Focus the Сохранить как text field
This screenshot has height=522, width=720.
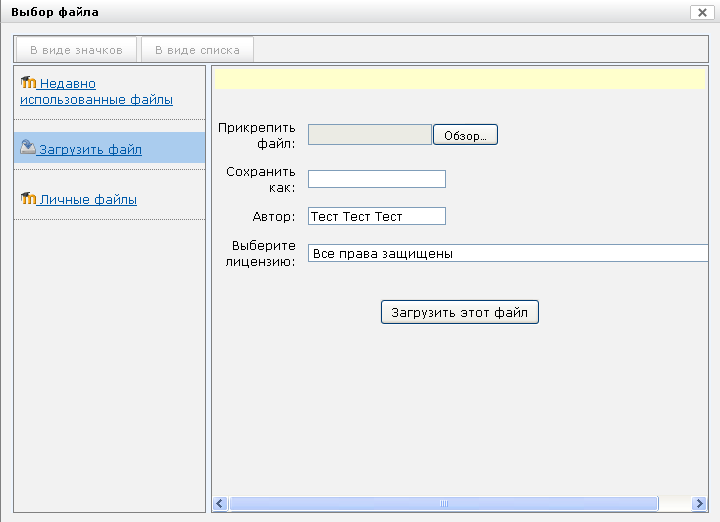coord(377,179)
